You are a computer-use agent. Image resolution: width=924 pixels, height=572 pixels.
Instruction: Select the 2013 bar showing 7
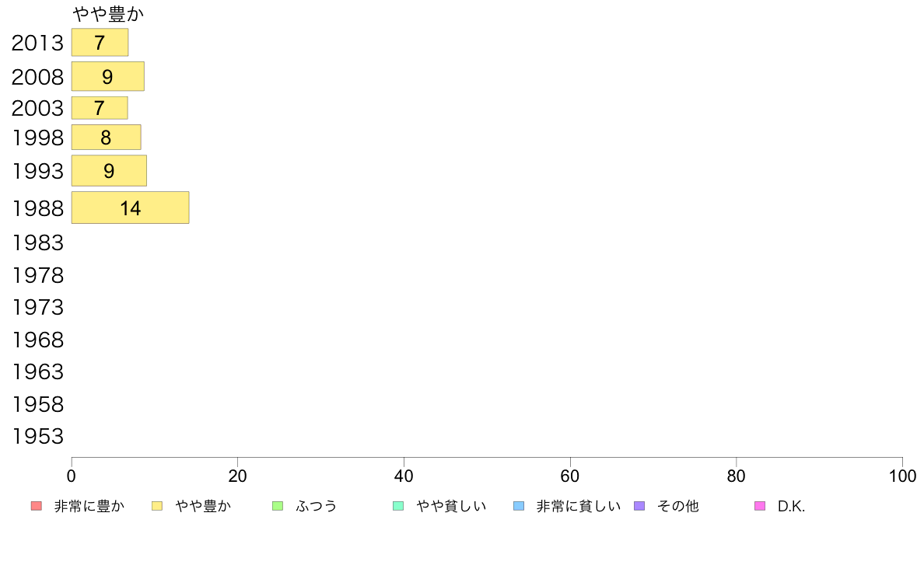click(100, 43)
